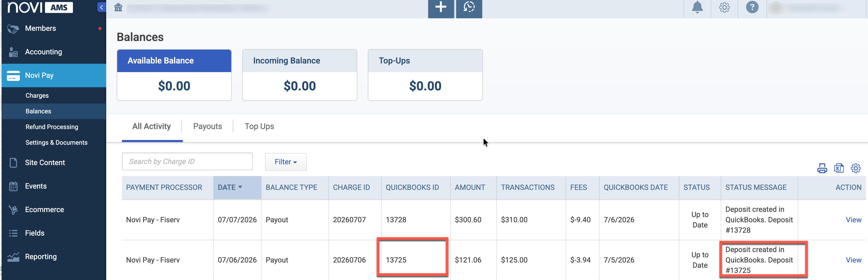Open the settings gear in top bar
Viewport: 868px width, 280px height.
point(724,7)
